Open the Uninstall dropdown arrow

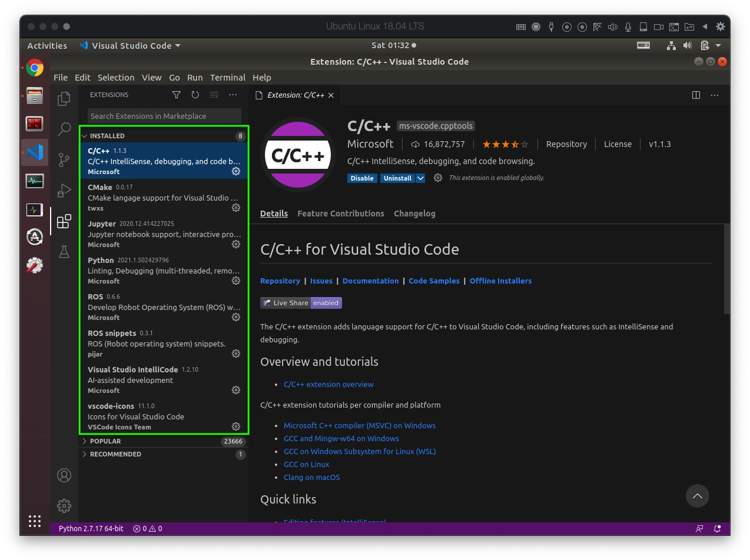tap(420, 178)
